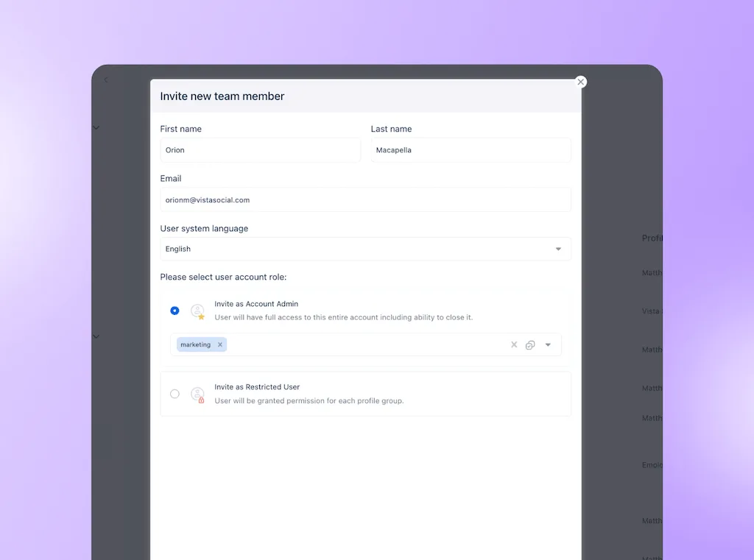Click the Restricted User lock icon
The image size is (754, 560).
197,394
